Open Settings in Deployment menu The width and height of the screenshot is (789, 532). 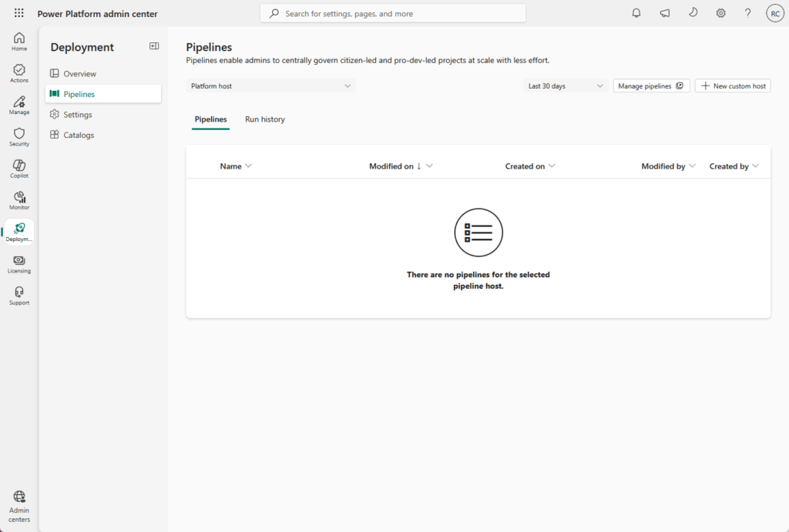coord(103,115)
